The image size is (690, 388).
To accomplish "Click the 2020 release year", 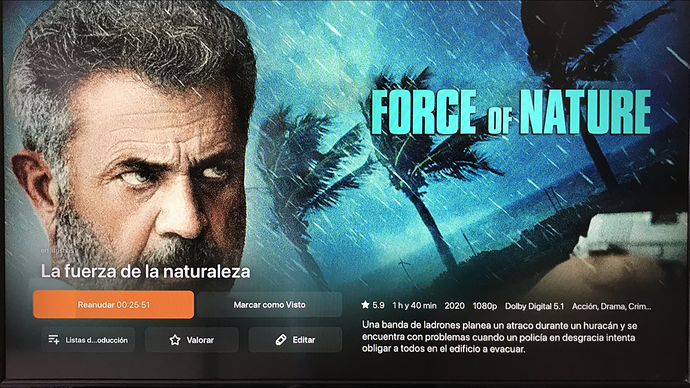I will point(454,306).
